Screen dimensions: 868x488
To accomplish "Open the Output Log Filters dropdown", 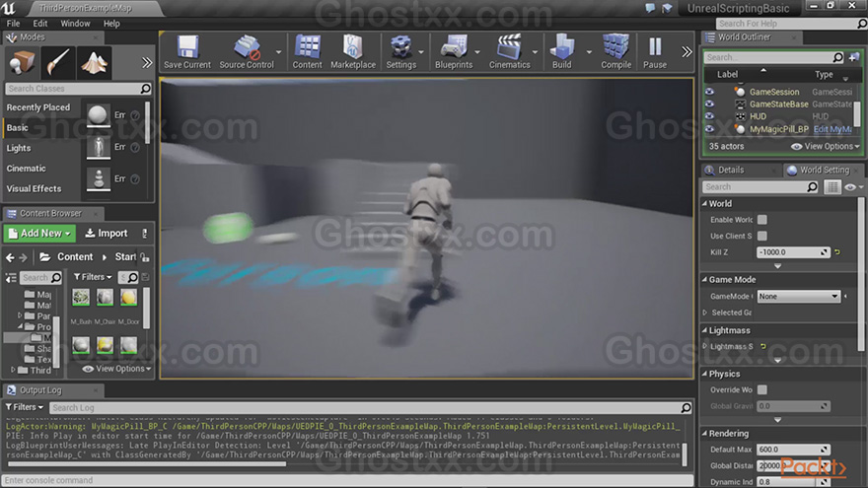I will click(25, 406).
